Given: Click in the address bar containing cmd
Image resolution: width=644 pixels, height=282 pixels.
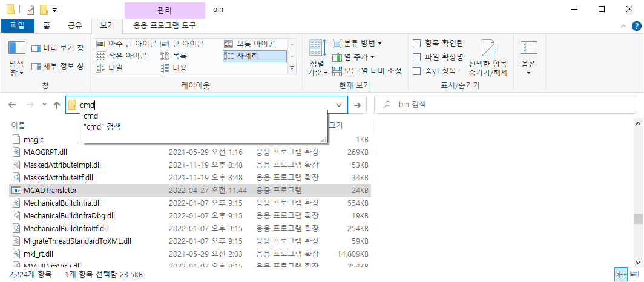Looking at the screenshot, I should [206, 105].
